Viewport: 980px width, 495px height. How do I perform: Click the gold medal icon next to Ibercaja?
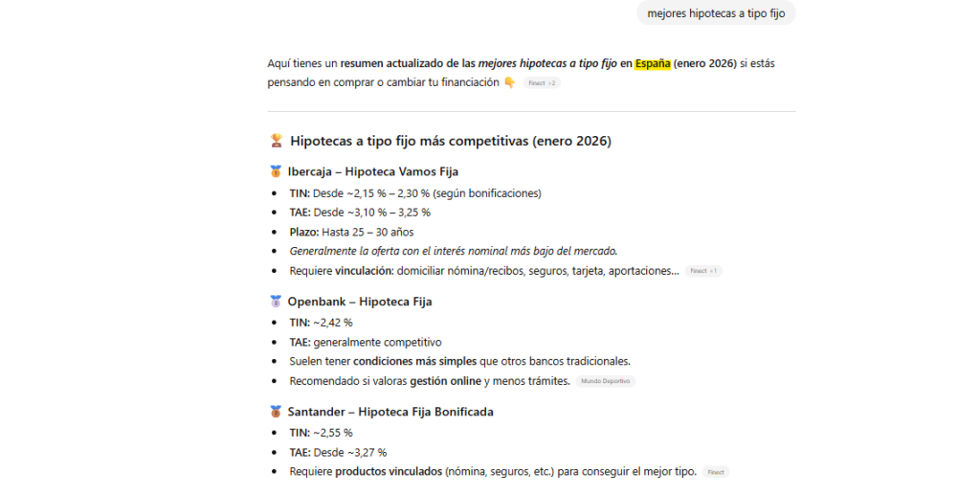(x=276, y=171)
